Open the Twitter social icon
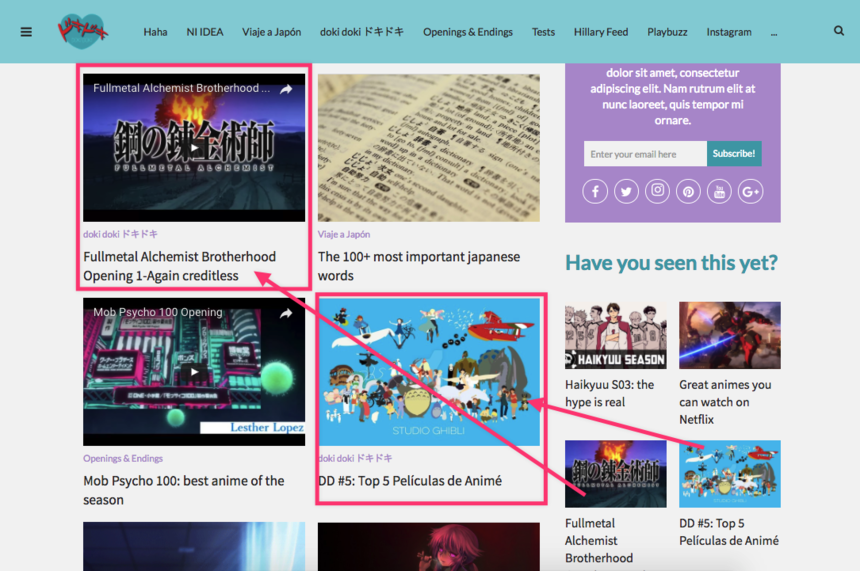 coord(626,191)
